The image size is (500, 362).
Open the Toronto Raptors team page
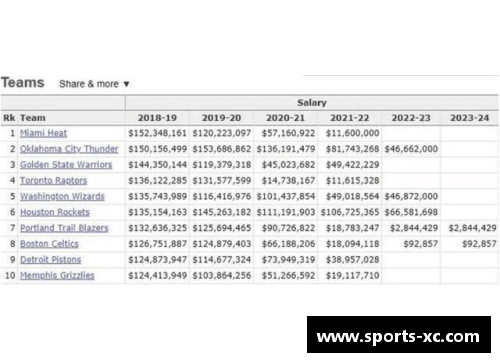(53, 180)
